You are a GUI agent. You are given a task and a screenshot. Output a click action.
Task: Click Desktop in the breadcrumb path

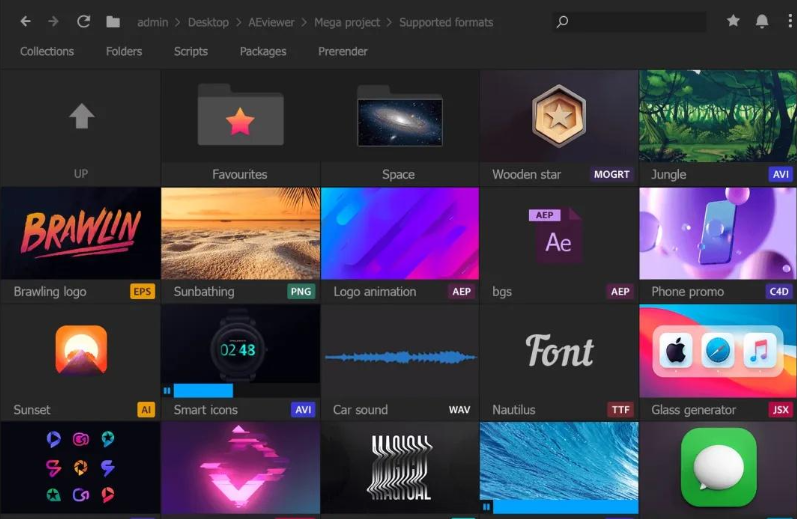coord(208,22)
